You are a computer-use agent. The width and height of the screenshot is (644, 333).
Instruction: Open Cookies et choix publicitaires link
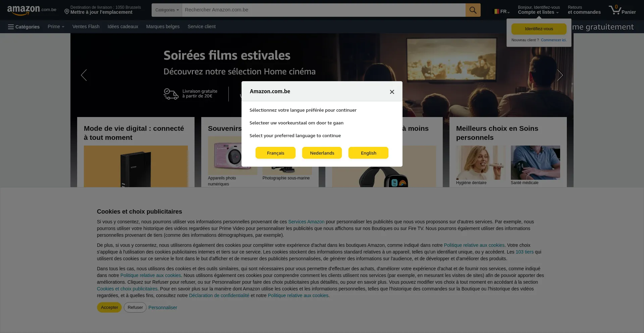pyautogui.click(x=127, y=289)
